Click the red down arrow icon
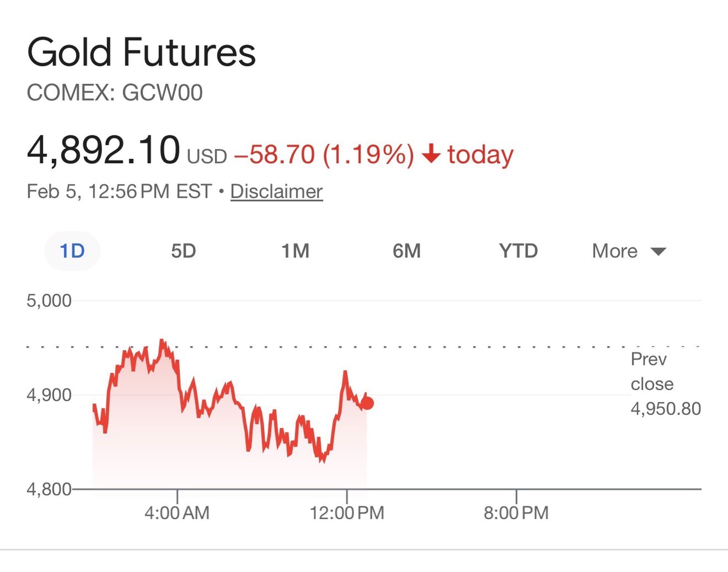728x572 pixels. 431,154
